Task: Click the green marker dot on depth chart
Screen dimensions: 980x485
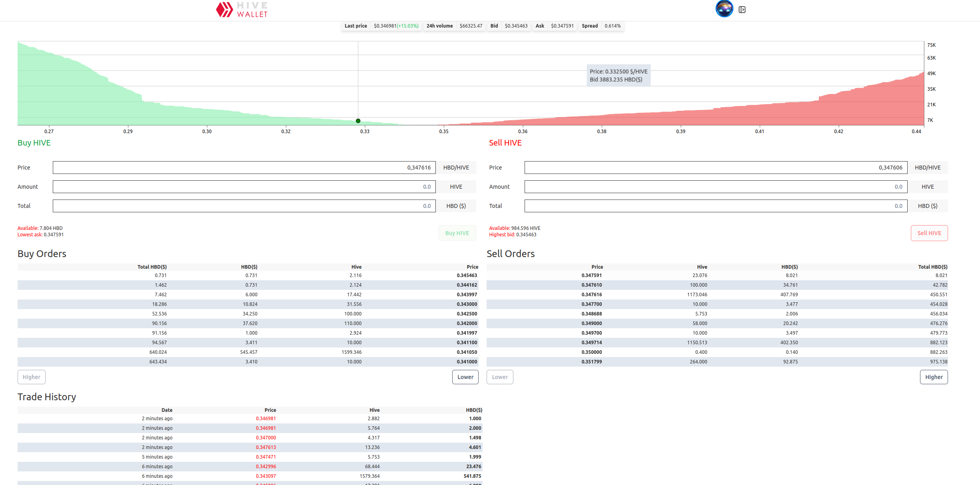Action: [358, 121]
